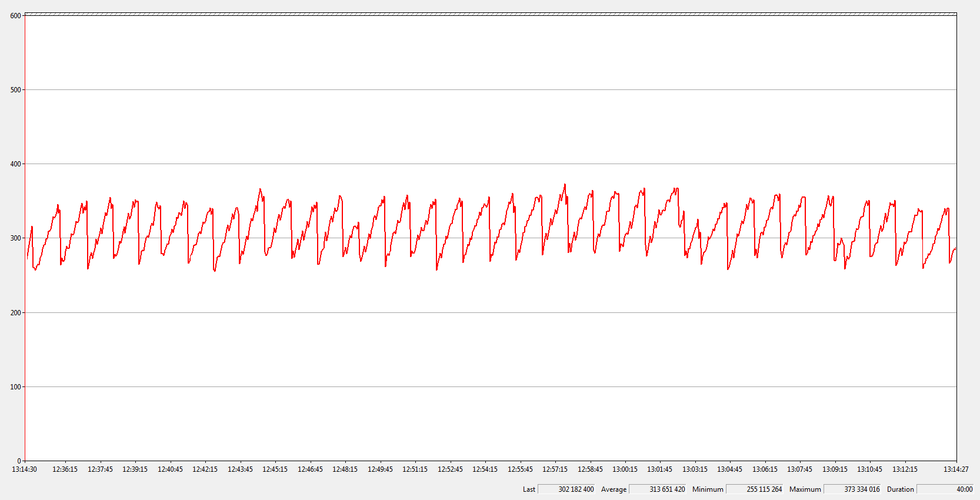The image size is (980, 500).
Task: Click the 'Duration' label
Action: point(901,489)
